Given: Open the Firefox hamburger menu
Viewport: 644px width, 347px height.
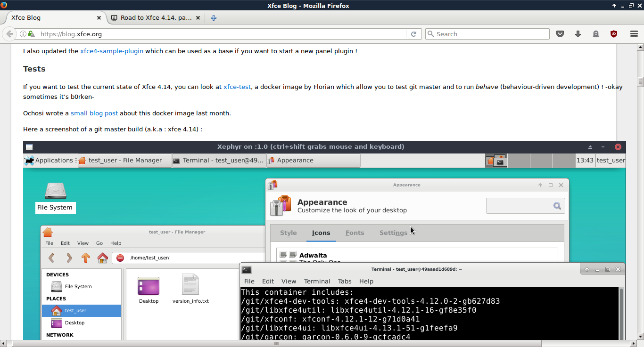Looking at the screenshot, I should pos(634,34).
